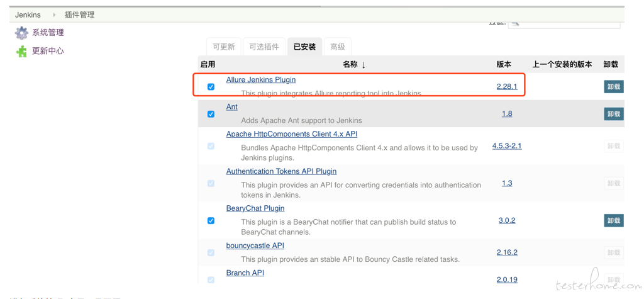
Task: Click the filter search input field
Action: pos(564,24)
